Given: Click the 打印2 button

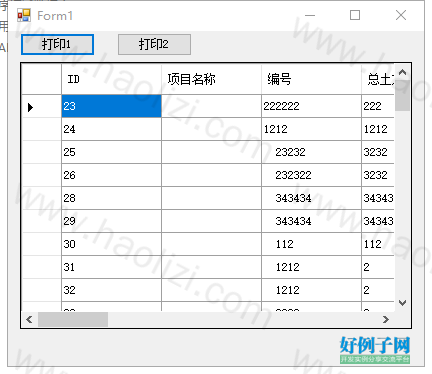Looking at the screenshot, I should click(154, 44).
